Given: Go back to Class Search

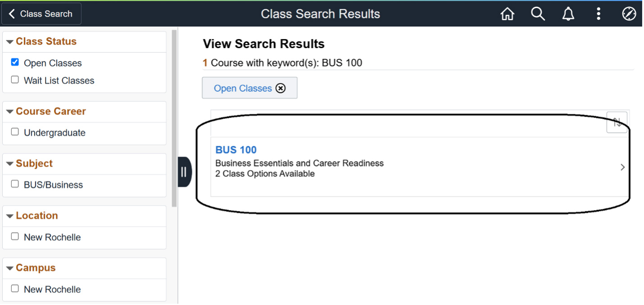Looking at the screenshot, I should (x=41, y=14).
